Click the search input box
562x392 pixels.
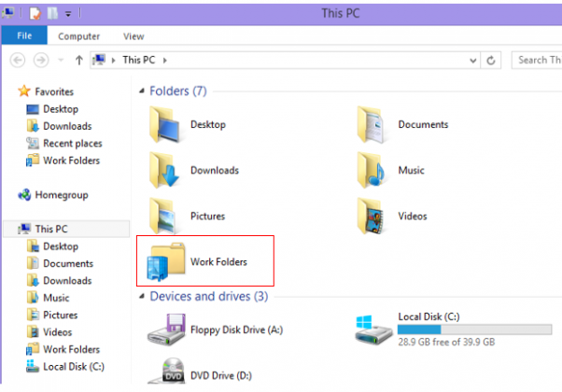click(539, 60)
